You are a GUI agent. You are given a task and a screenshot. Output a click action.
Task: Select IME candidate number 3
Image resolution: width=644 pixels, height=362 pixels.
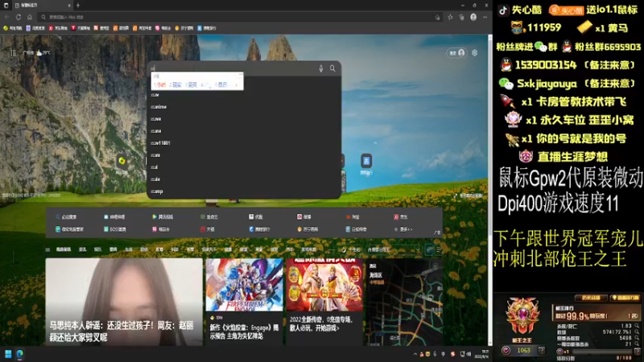191,84
